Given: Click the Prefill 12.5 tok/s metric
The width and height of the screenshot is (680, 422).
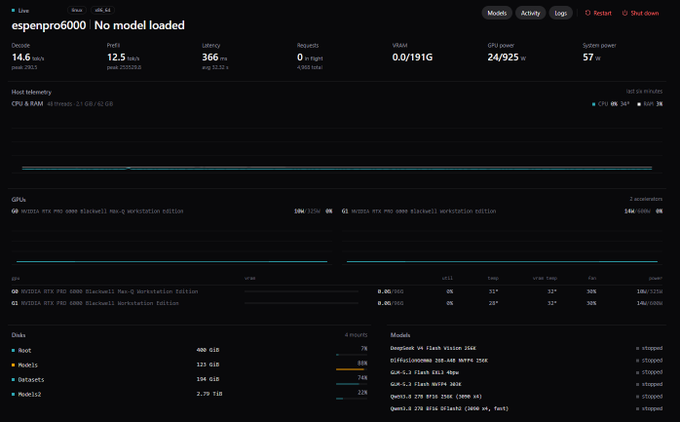Looking at the screenshot, I should pyautogui.click(x=124, y=57).
